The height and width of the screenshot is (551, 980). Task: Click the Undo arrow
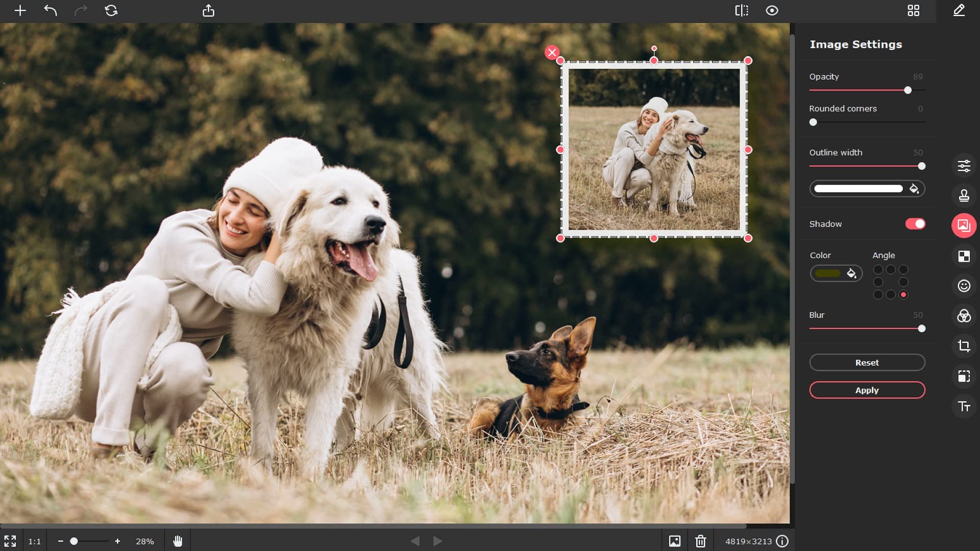coord(50,11)
